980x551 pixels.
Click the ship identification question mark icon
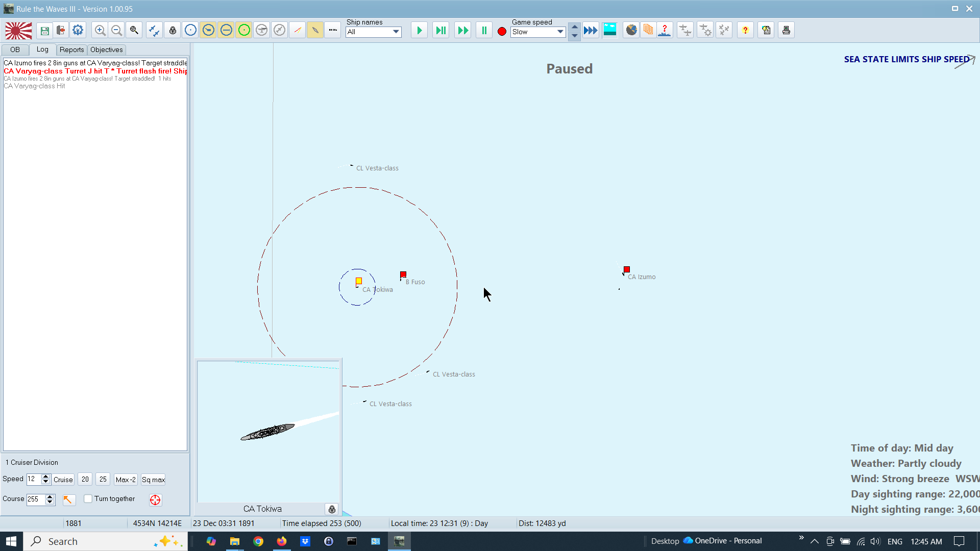(x=665, y=31)
